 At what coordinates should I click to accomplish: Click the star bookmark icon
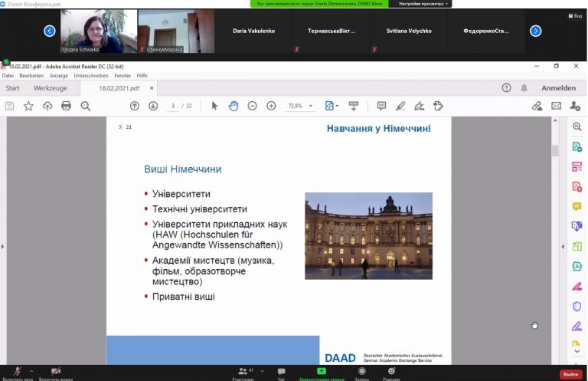(x=28, y=106)
